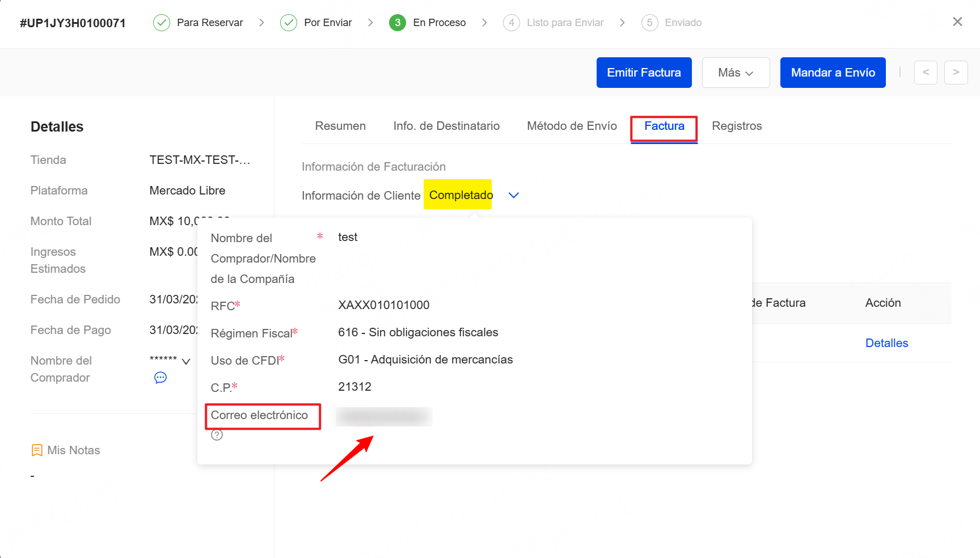Click the Enviado step label
Image resolution: width=980 pixels, height=558 pixels.
[683, 23]
